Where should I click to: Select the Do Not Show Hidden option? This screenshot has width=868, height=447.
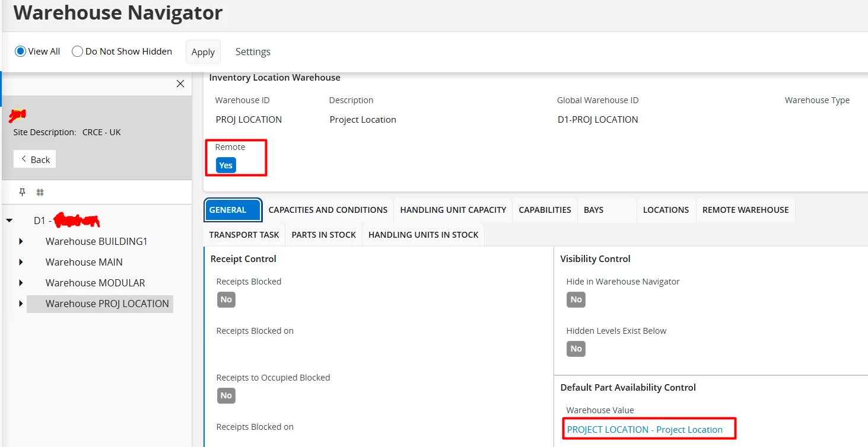point(77,52)
